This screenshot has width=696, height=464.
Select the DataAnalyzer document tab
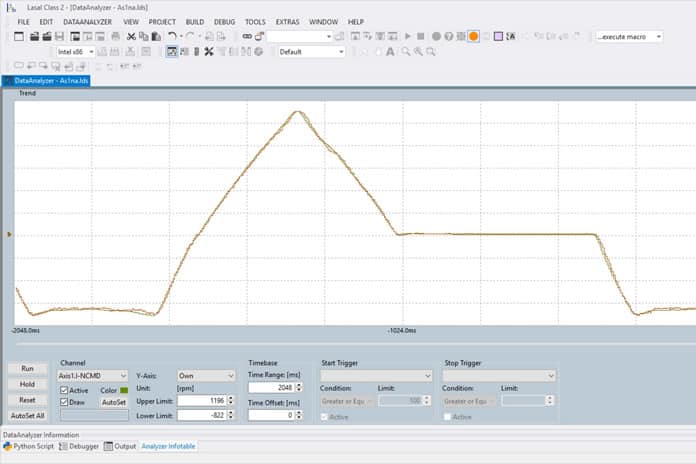[x=47, y=81]
